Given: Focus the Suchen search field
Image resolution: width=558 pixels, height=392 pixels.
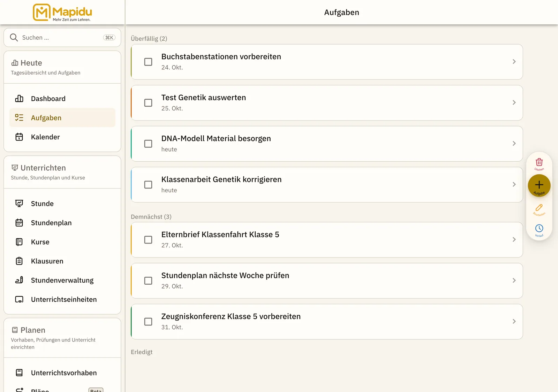Looking at the screenshot, I should [62, 38].
